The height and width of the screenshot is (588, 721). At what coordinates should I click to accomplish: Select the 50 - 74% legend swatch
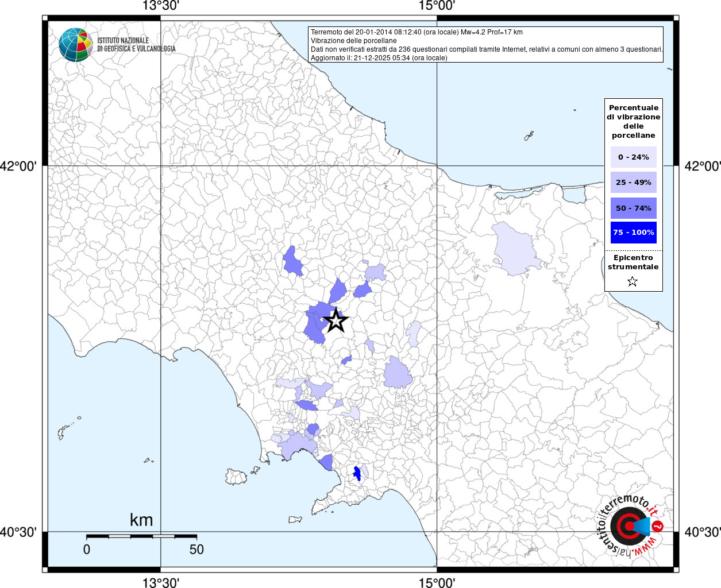point(633,208)
